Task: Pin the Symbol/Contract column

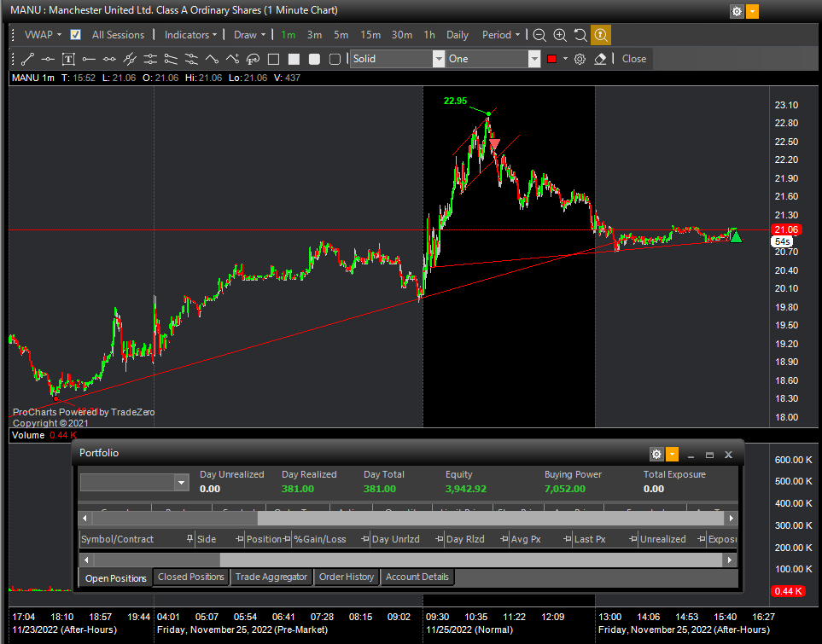Action: (189, 539)
